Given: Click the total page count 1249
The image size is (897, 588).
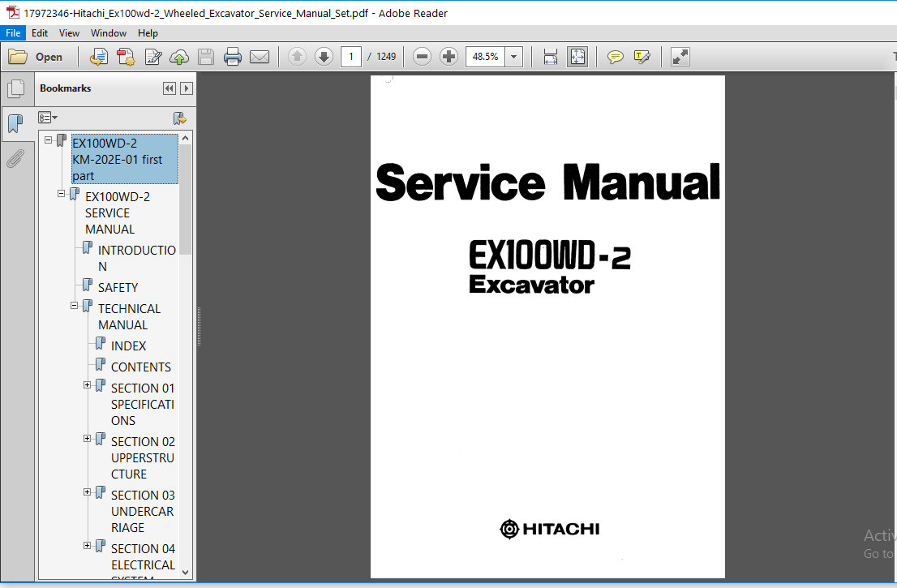Looking at the screenshot, I should [x=386, y=57].
